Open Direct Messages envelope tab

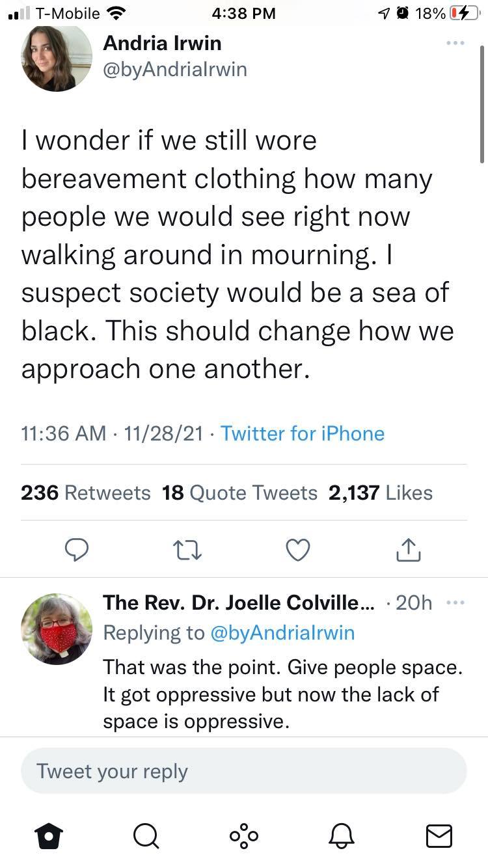pyautogui.click(x=439, y=835)
